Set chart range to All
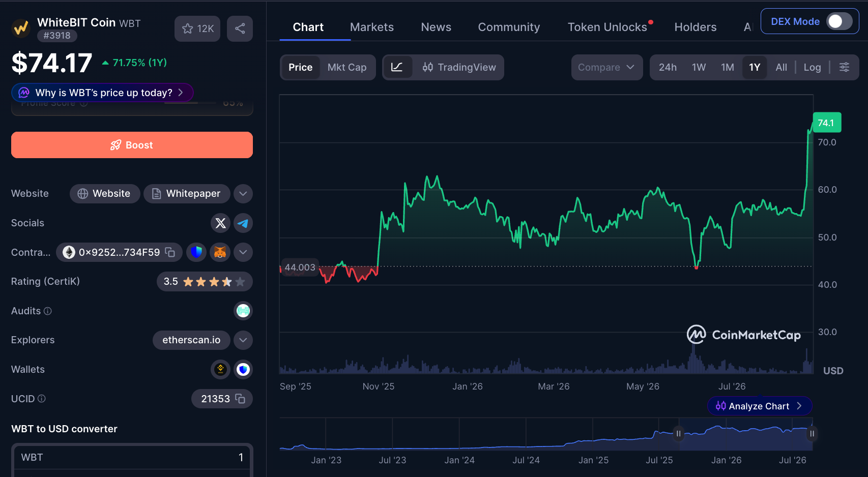Viewport: 868px width, 477px height. [781, 67]
